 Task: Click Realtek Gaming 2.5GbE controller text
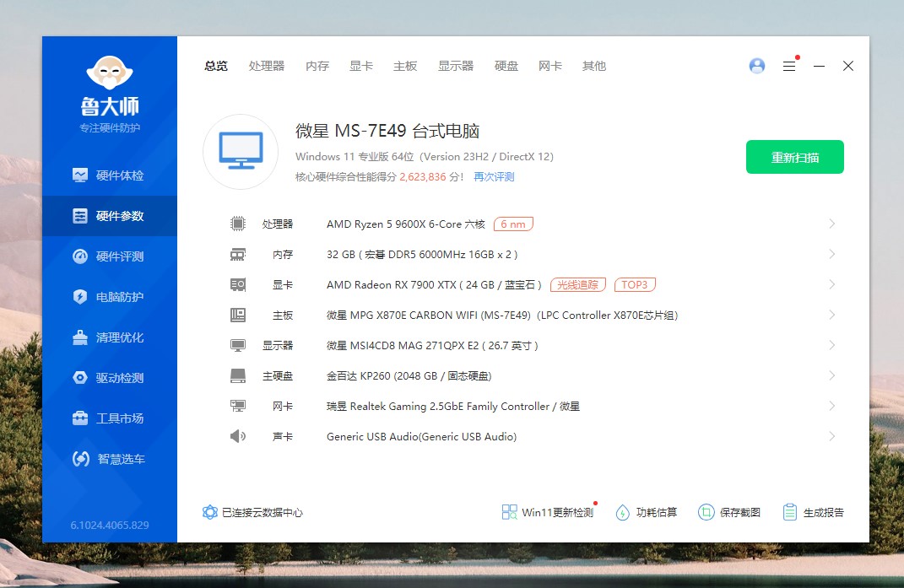(453, 407)
